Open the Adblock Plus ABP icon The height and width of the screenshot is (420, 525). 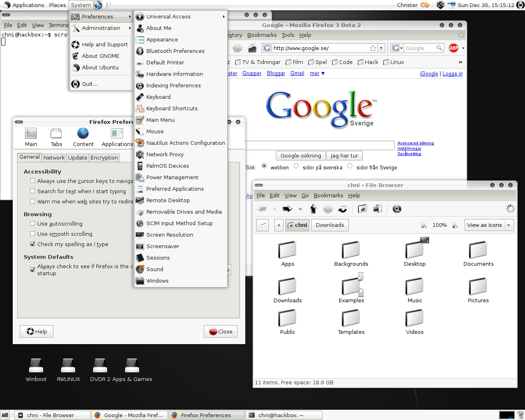point(454,48)
